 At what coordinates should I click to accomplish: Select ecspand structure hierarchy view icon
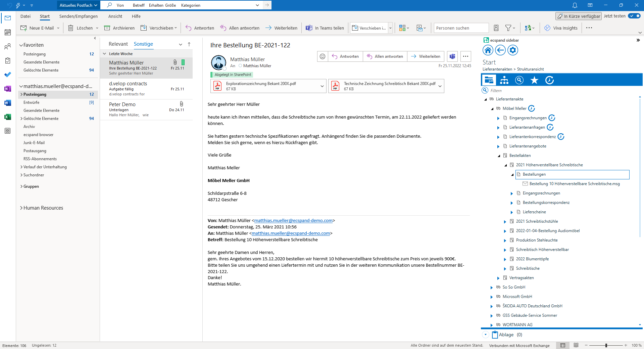504,80
